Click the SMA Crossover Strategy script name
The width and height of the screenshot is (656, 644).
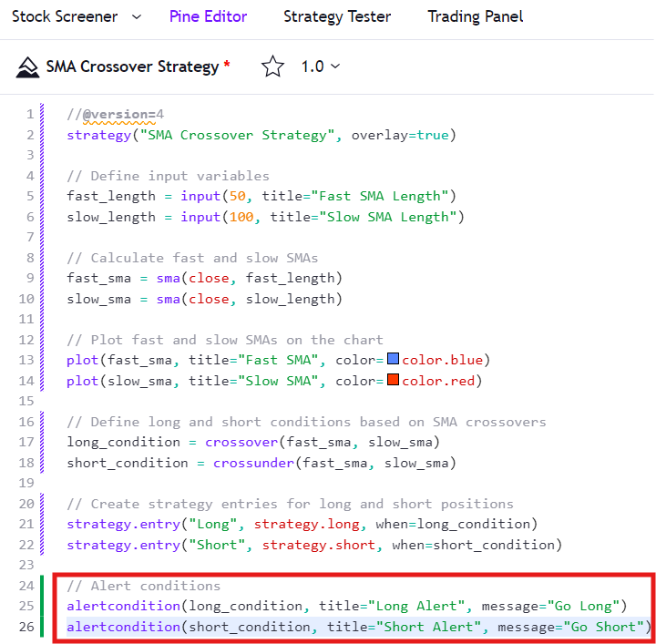point(132,66)
